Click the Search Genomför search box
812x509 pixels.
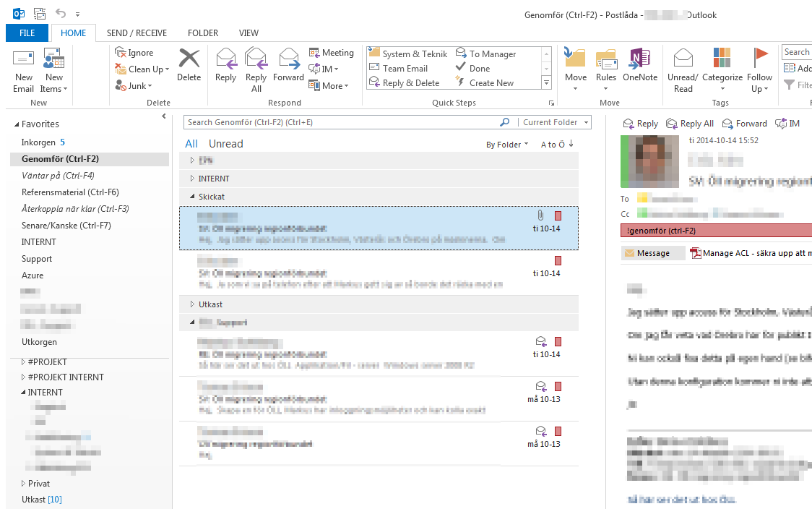340,122
